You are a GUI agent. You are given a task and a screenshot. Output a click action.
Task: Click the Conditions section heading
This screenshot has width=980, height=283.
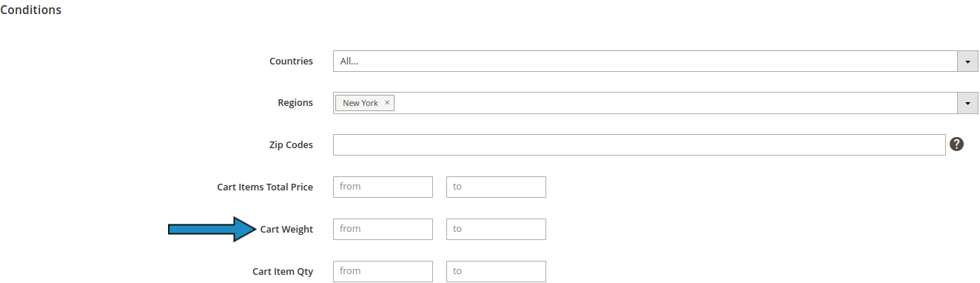30,10
